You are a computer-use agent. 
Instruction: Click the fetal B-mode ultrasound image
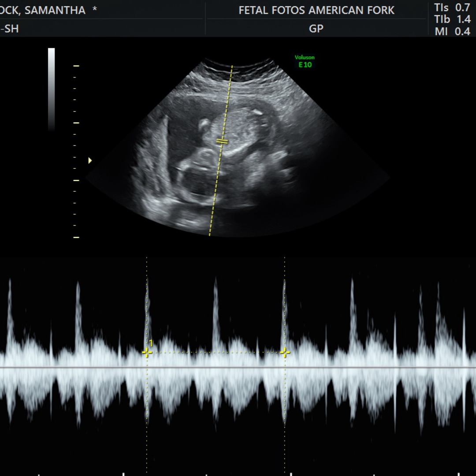tap(238, 147)
